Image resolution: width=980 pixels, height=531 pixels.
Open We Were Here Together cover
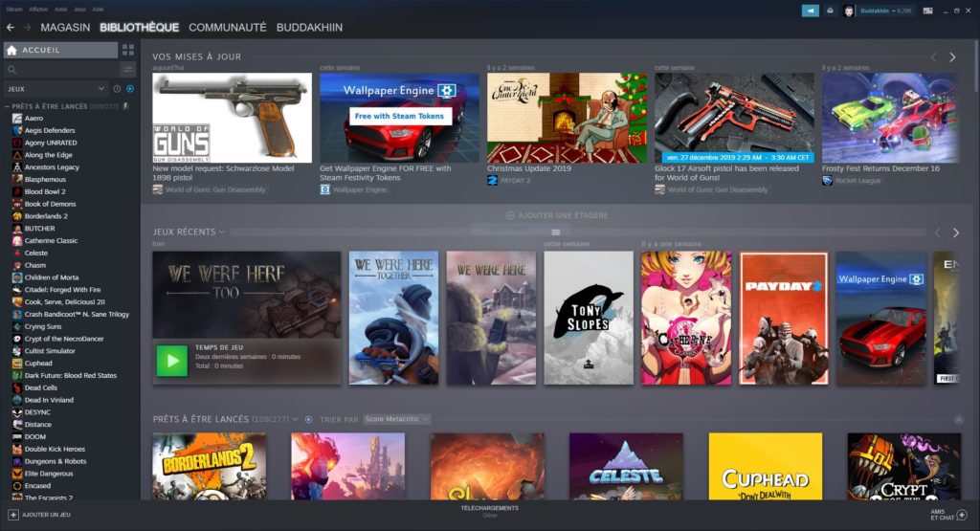coord(393,318)
